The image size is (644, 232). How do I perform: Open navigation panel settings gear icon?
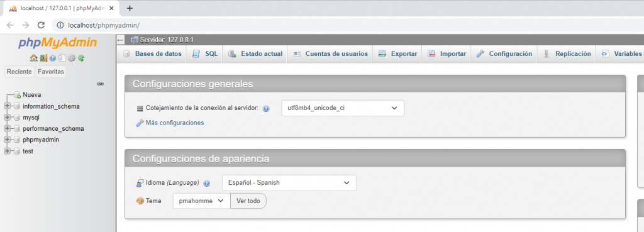(72, 58)
